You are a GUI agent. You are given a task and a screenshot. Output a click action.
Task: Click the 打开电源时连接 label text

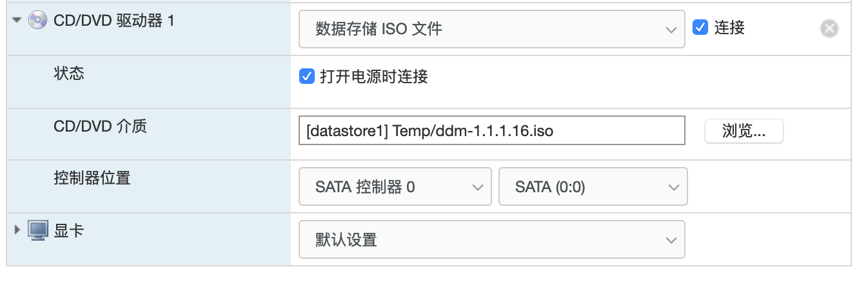[x=374, y=77]
